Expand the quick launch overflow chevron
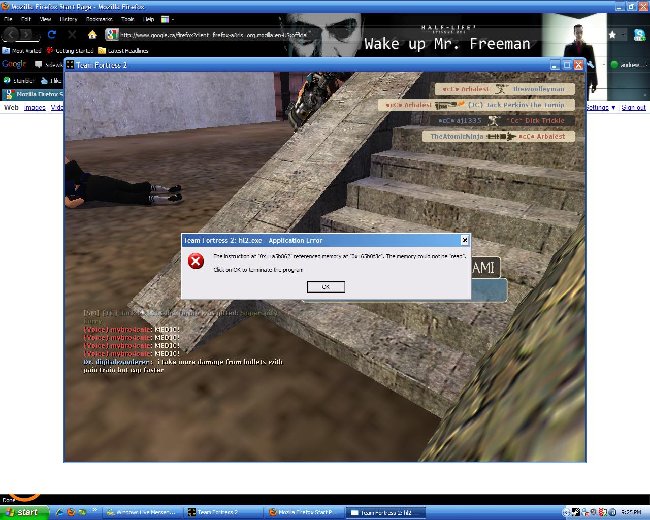This screenshot has width=650, height=520. (x=95, y=510)
